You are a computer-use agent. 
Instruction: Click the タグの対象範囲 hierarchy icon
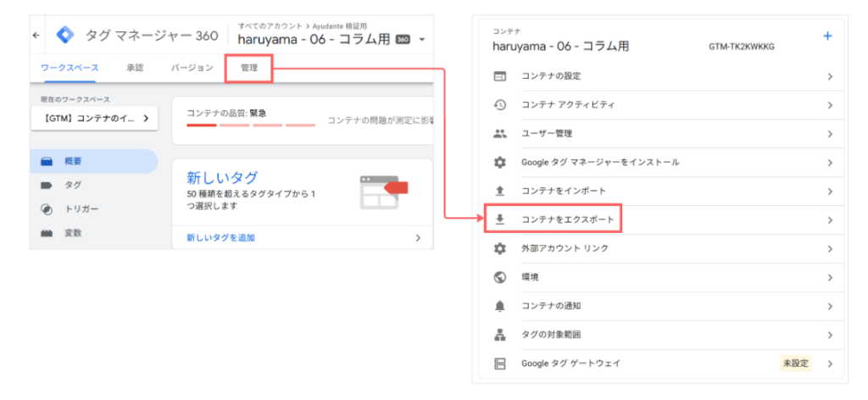point(499,335)
